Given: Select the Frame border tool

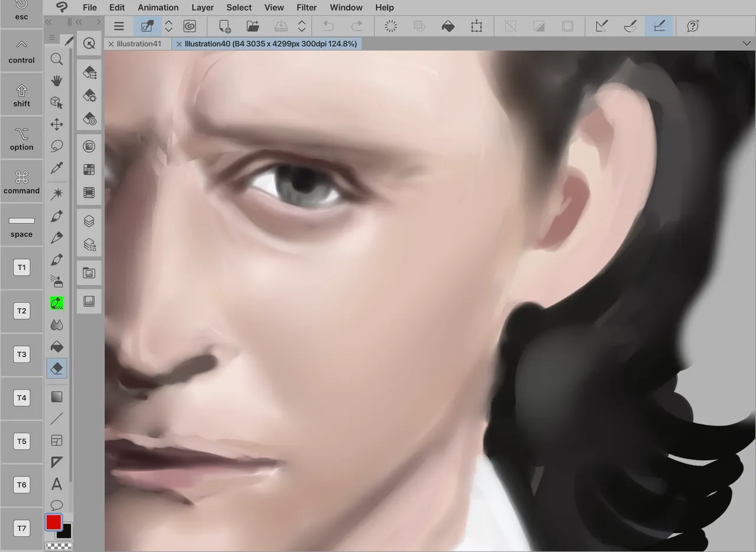Looking at the screenshot, I should tap(57, 440).
